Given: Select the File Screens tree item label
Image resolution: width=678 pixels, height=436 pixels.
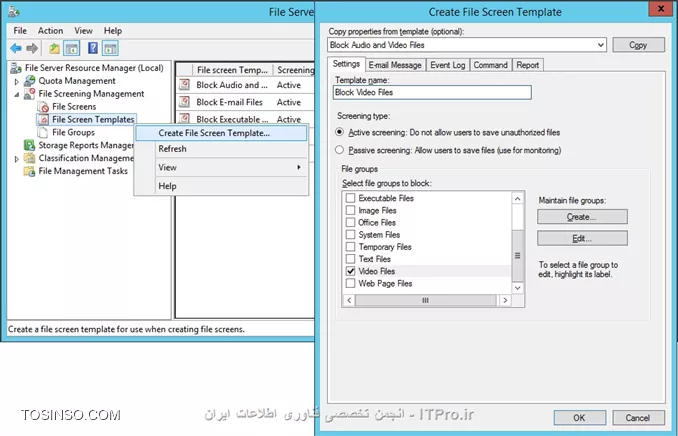Looking at the screenshot, I should 74,106.
